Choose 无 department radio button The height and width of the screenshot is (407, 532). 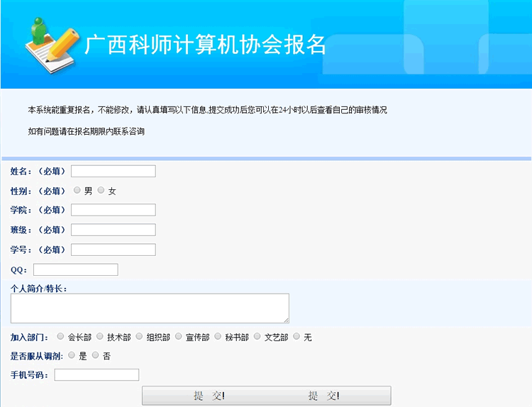tap(297, 336)
